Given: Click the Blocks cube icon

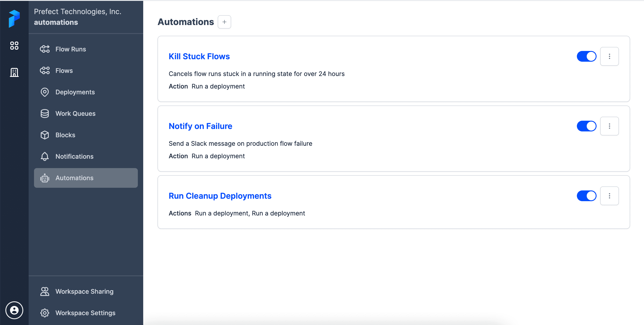Looking at the screenshot, I should coord(45,135).
